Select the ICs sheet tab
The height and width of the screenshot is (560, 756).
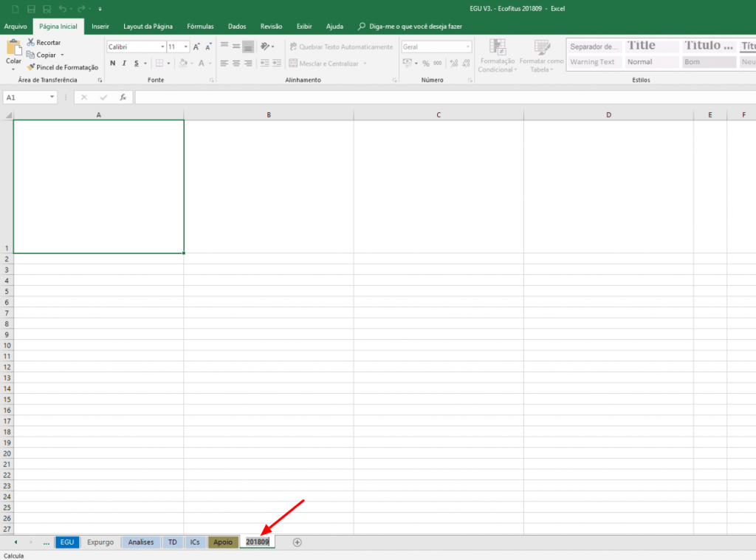tap(195, 542)
